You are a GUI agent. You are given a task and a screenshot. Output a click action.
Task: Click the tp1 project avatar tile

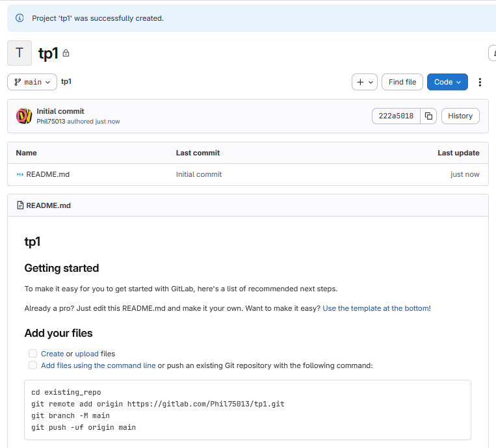[x=20, y=53]
